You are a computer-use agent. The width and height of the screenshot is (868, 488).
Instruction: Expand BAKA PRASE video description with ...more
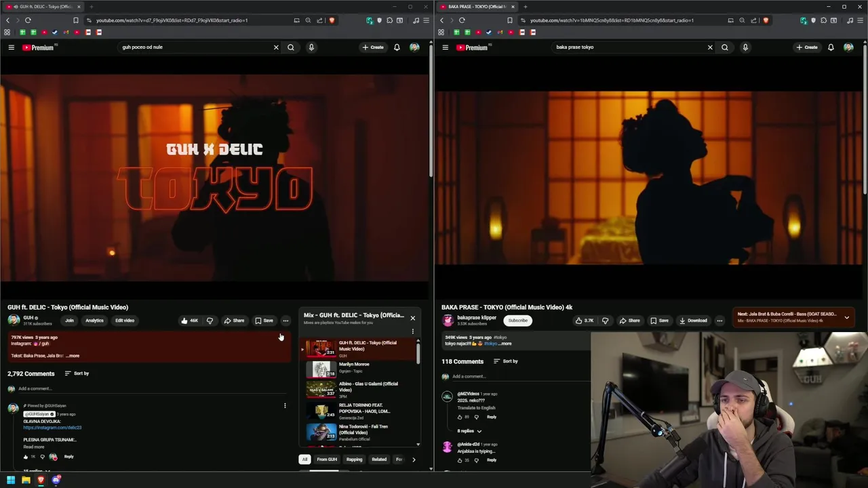pos(505,344)
